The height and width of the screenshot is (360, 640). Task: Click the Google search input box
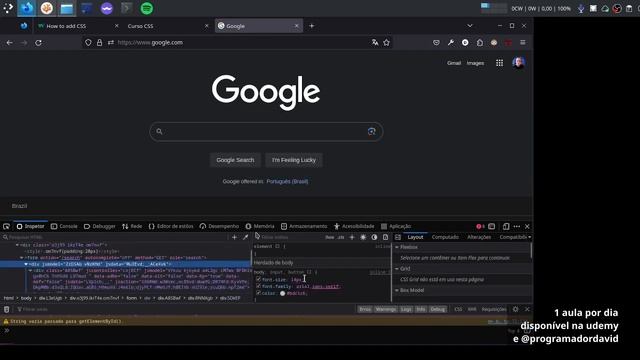coord(266,132)
